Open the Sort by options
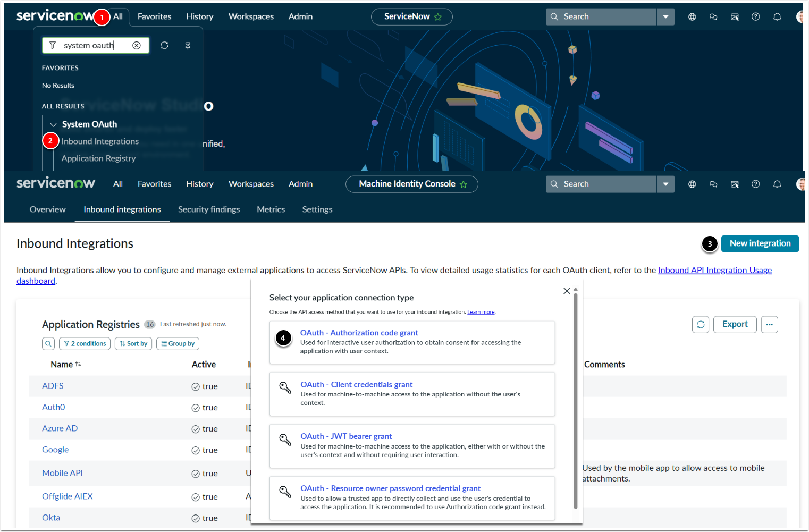Screen dimensions: 809x532 [133, 344]
